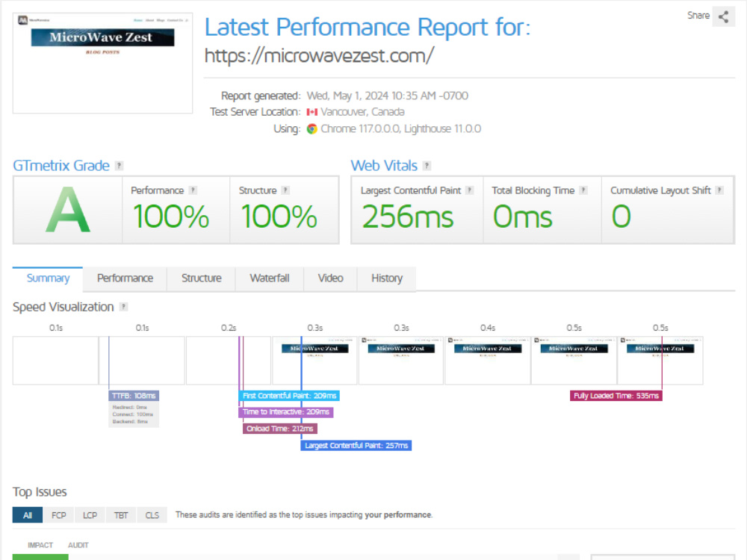The image size is (747, 560).
Task: Click the last 0.5s filmstrip frame
Action: pyautogui.click(x=660, y=361)
